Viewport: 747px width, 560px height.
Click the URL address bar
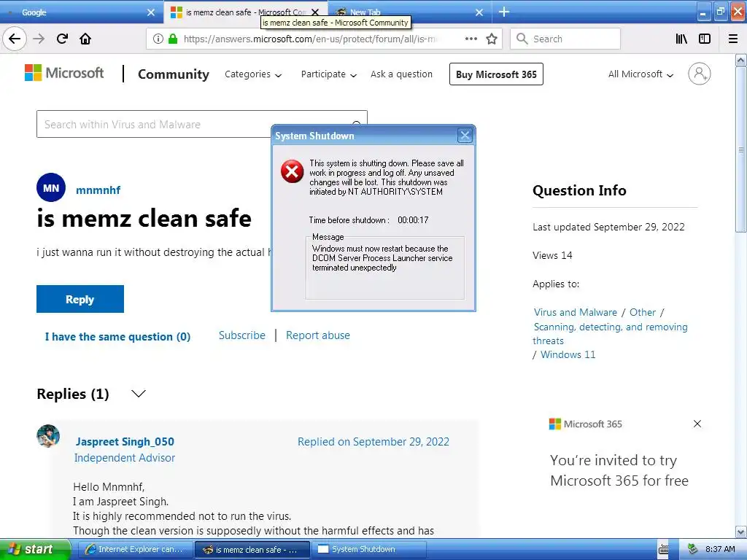point(323,39)
